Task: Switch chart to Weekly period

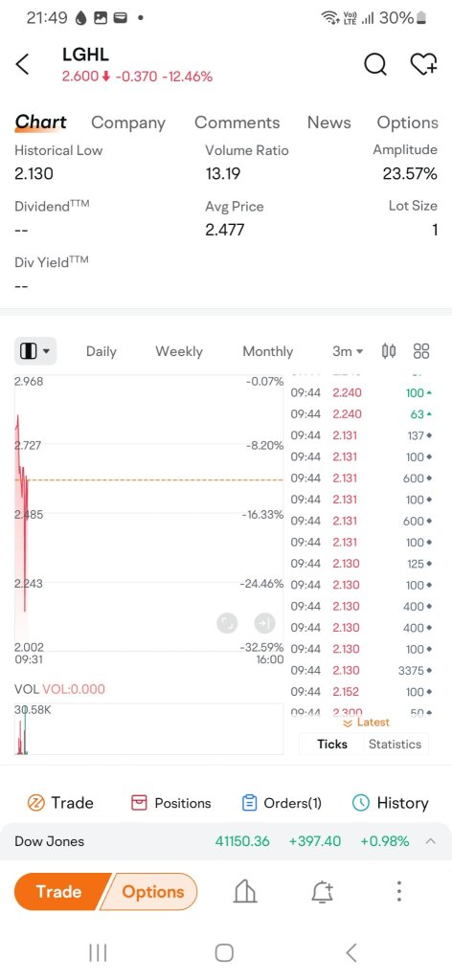Action: coord(179,351)
